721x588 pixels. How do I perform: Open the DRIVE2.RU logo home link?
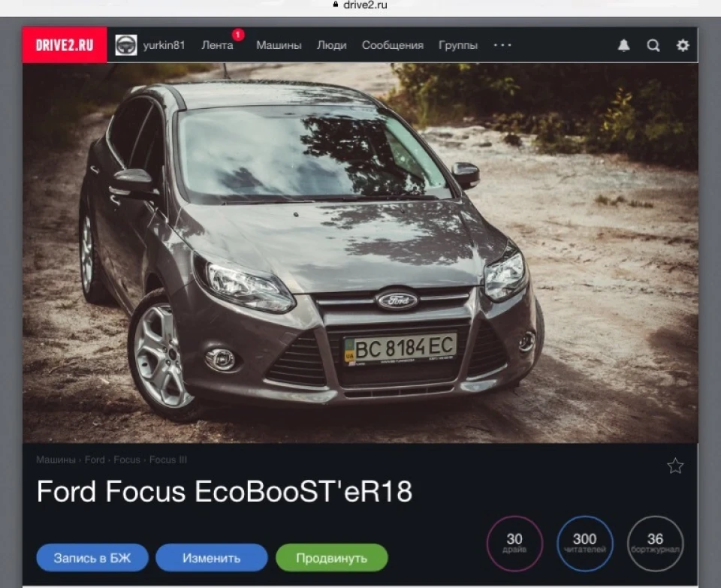coord(65,45)
